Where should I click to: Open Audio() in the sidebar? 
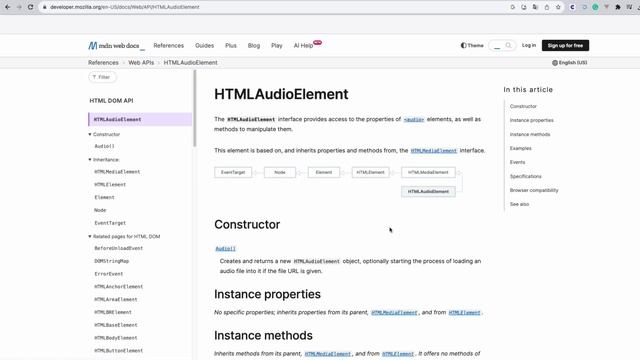[104, 146]
